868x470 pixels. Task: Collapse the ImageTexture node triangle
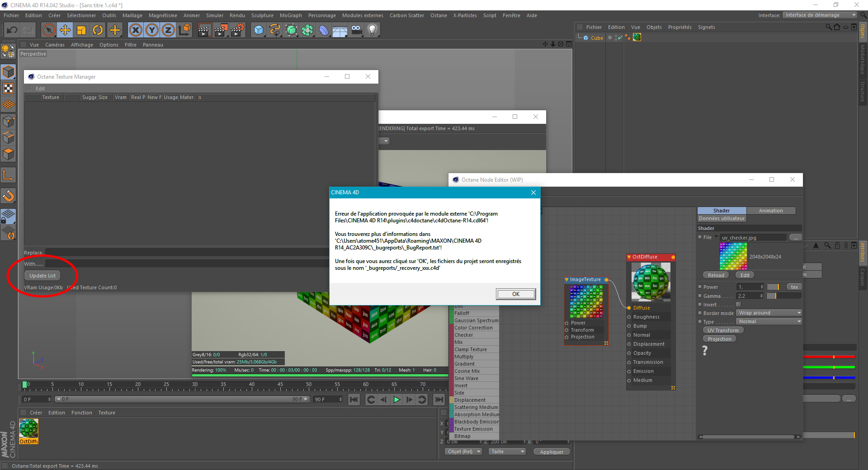(567, 280)
